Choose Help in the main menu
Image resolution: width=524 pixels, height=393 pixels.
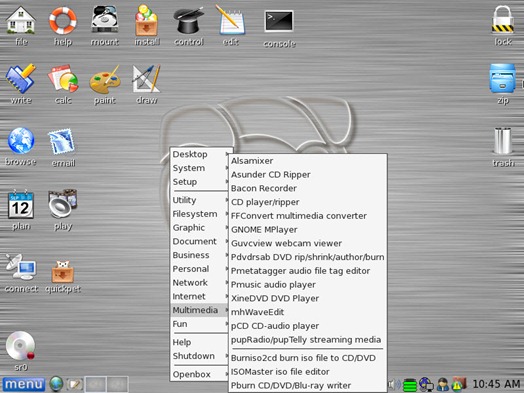coord(201,342)
